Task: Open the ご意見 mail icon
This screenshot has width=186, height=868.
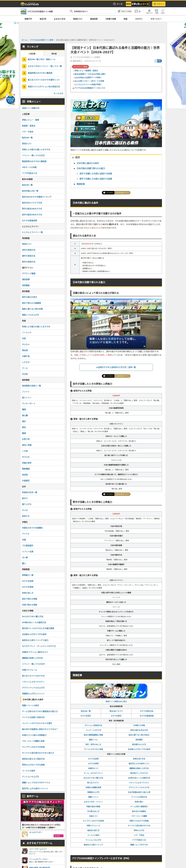Action: [156, 11]
